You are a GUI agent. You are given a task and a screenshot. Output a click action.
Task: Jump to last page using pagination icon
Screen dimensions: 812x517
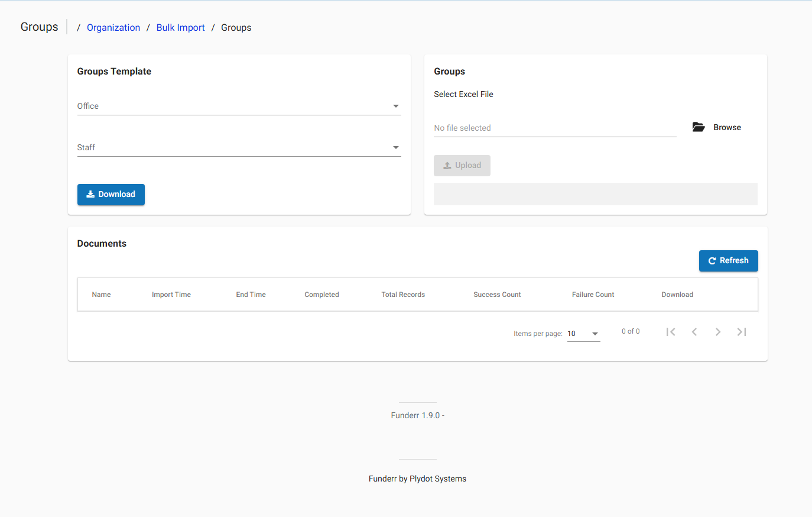point(742,331)
